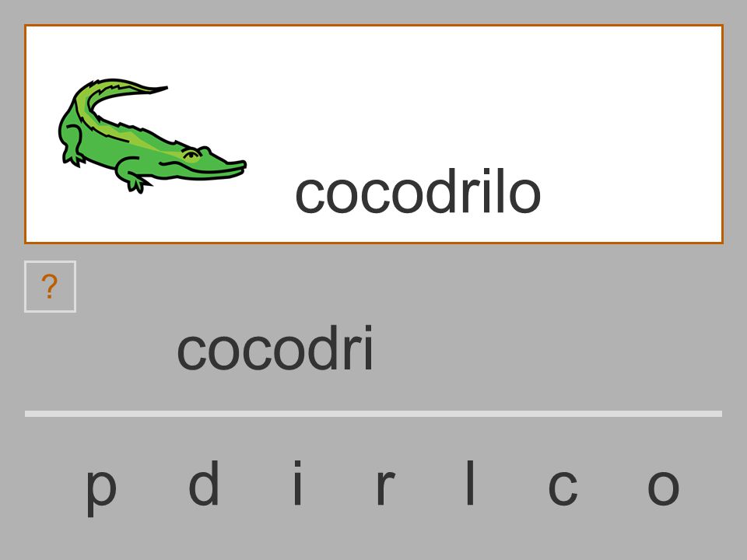Viewport: 747px width, 560px height.
Task: Click the white prompt card background
Action: pyautogui.click(x=374, y=135)
